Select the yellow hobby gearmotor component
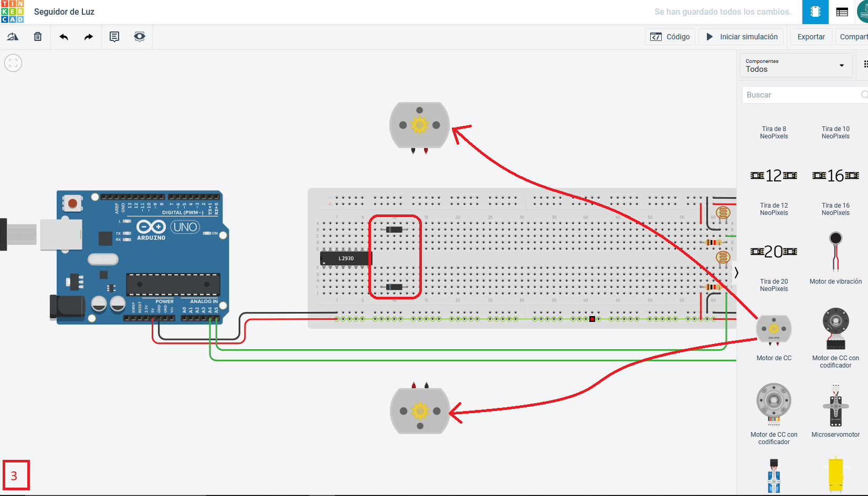Viewport: 868px width, 496px height. (x=835, y=475)
